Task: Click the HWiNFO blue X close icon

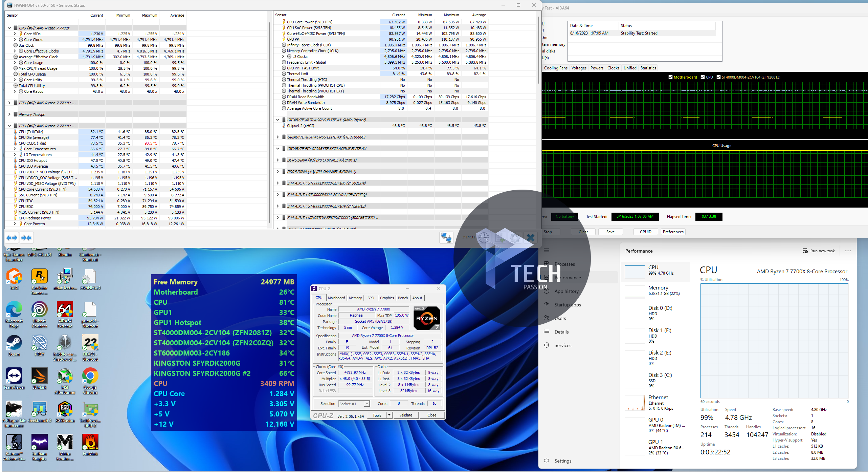Action: (x=530, y=237)
